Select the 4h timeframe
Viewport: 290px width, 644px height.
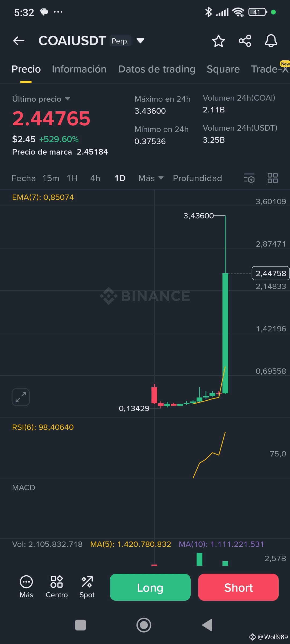click(95, 178)
